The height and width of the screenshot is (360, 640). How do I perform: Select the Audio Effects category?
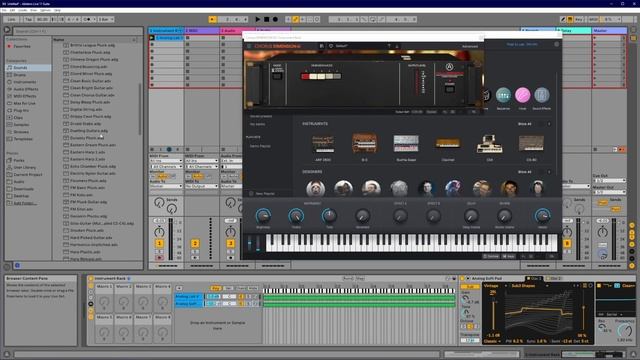point(25,89)
